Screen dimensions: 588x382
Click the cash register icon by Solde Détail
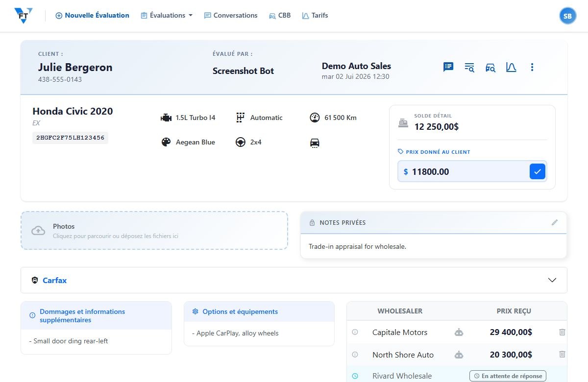[x=403, y=122]
